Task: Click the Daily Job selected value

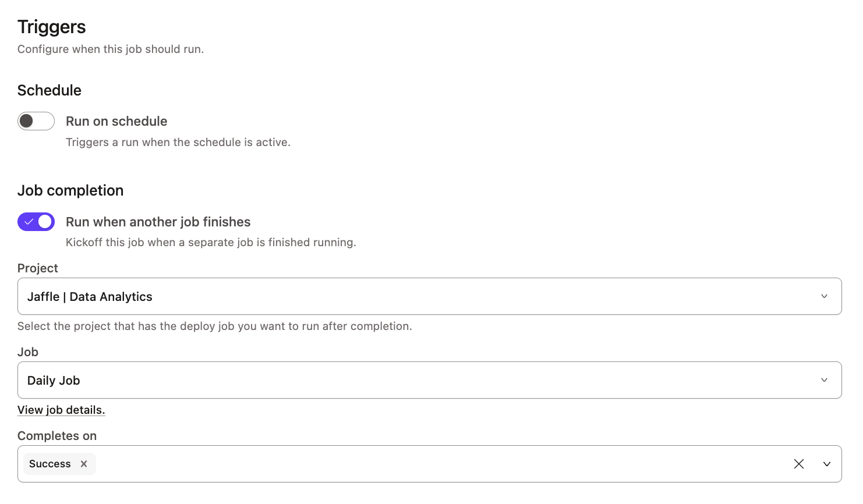Action: coord(54,381)
